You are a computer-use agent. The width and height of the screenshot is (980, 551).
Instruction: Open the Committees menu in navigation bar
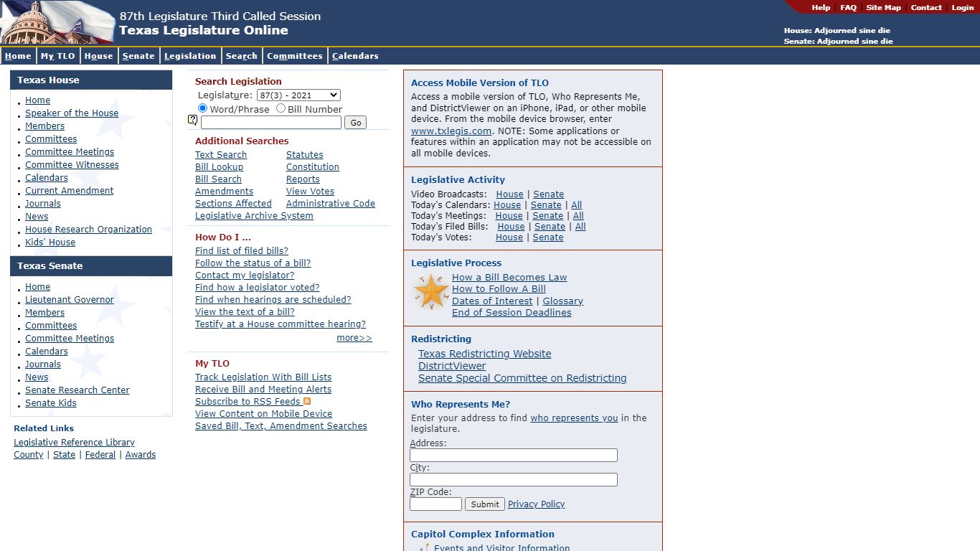(x=295, y=56)
